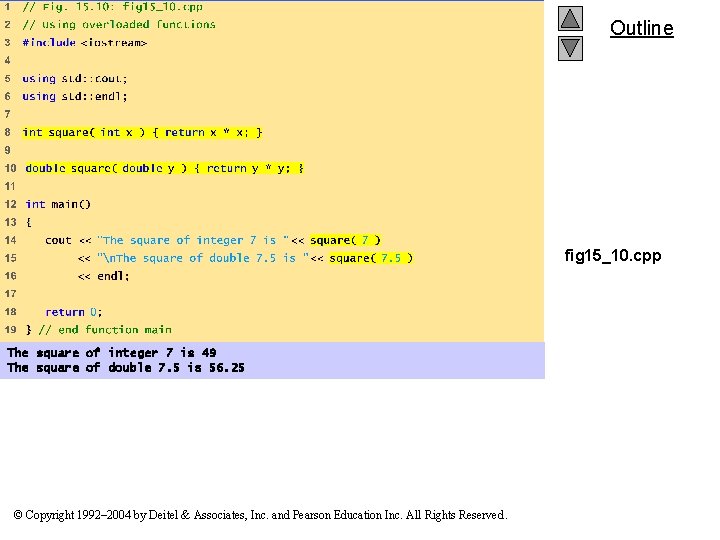Click highlighted 'double square( double y )' definition
Screen dimensions: 720x540
164,168
